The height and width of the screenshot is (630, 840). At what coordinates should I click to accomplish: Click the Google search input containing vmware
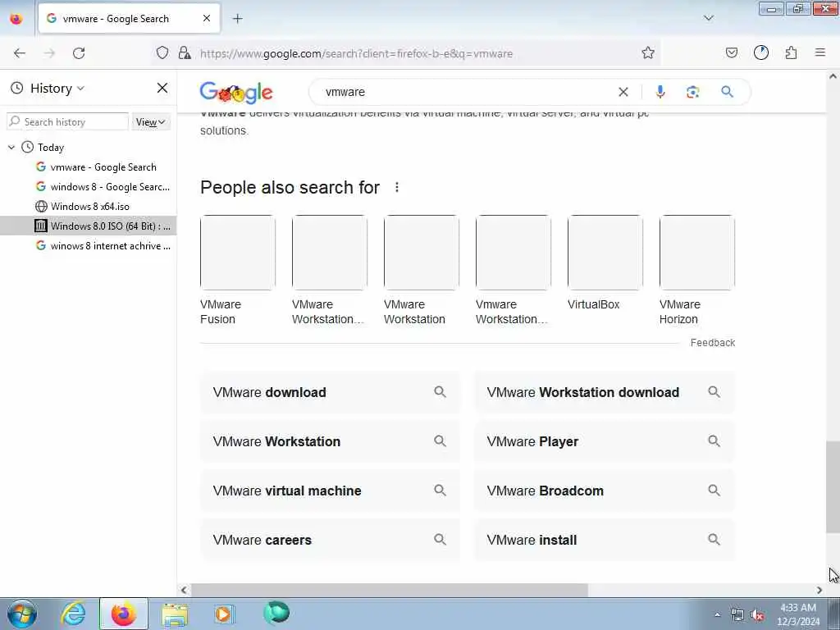coord(466,92)
